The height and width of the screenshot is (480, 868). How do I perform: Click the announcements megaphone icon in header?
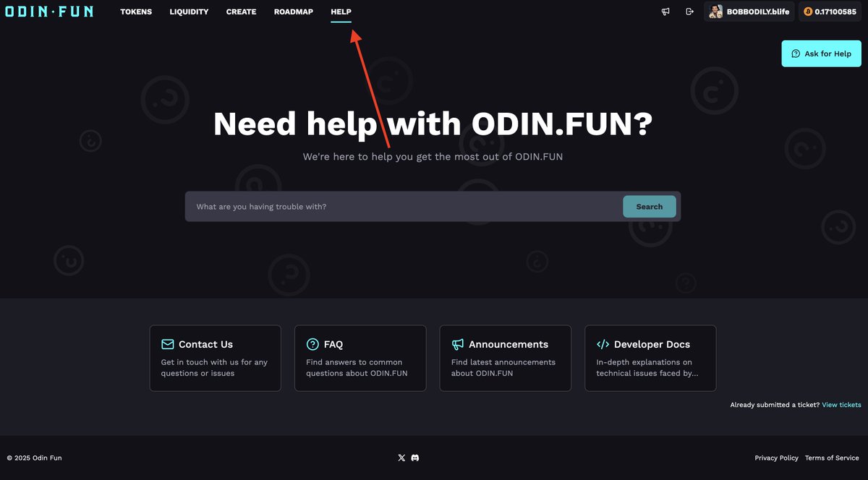(x=665, y=12)
